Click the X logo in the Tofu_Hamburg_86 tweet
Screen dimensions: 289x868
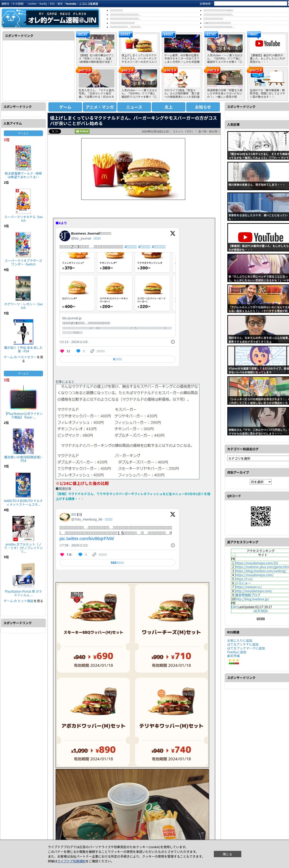point(173,514)
